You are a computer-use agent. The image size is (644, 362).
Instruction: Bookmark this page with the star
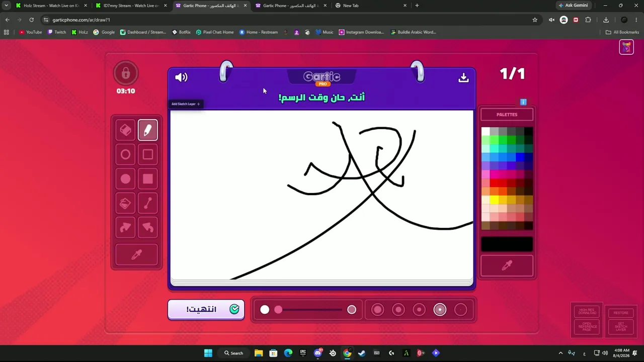point(535,20)
